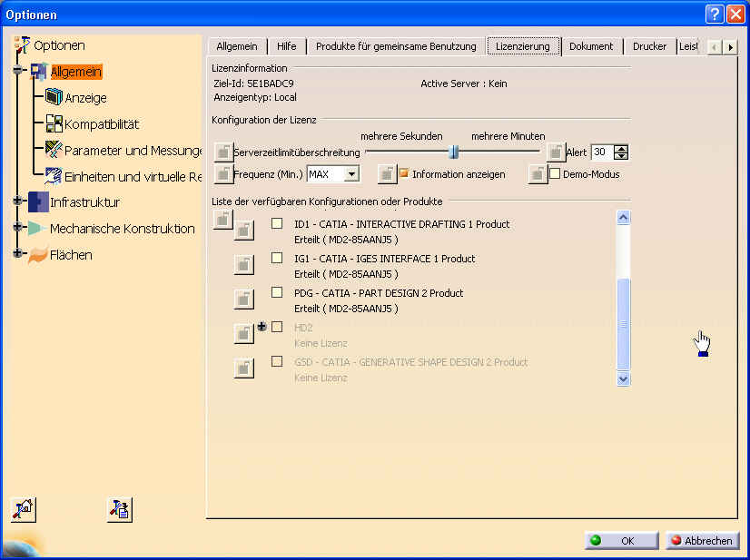Viewport: 750px width, 560px height.
Task: Click dump parameters icon with document
Action: 120,509
